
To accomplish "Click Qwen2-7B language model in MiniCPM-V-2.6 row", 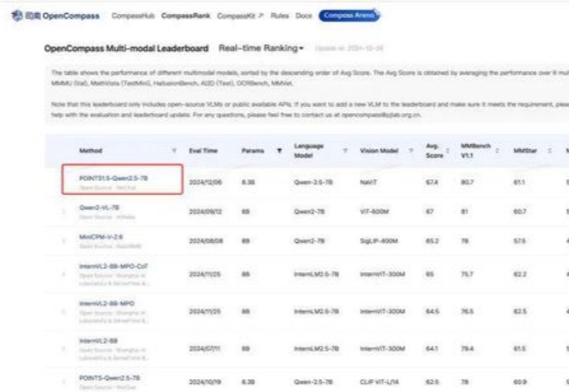I will click(x=310, y=240).
